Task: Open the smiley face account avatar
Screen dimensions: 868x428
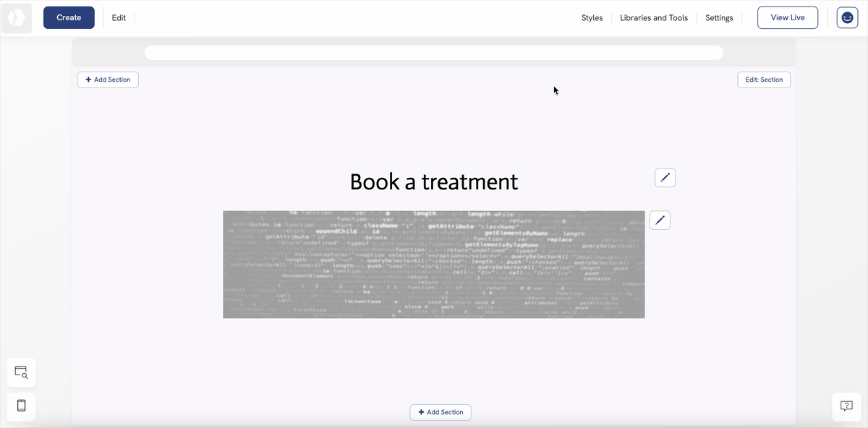Action: [847, 17]
